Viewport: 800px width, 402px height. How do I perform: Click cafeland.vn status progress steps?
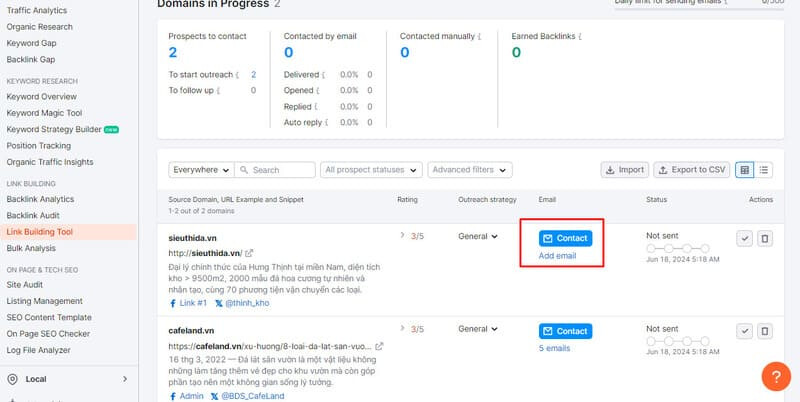pos(678,341)
